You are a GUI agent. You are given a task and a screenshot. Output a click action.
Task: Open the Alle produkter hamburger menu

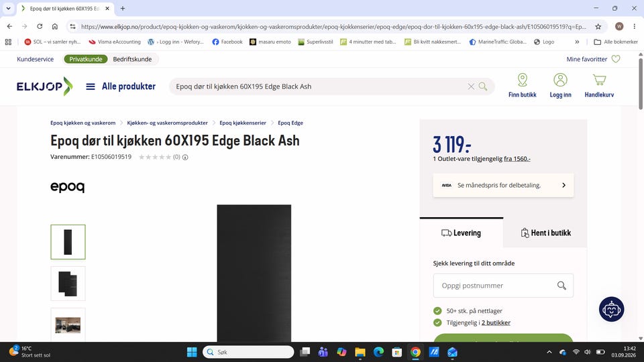coord(91,86)
